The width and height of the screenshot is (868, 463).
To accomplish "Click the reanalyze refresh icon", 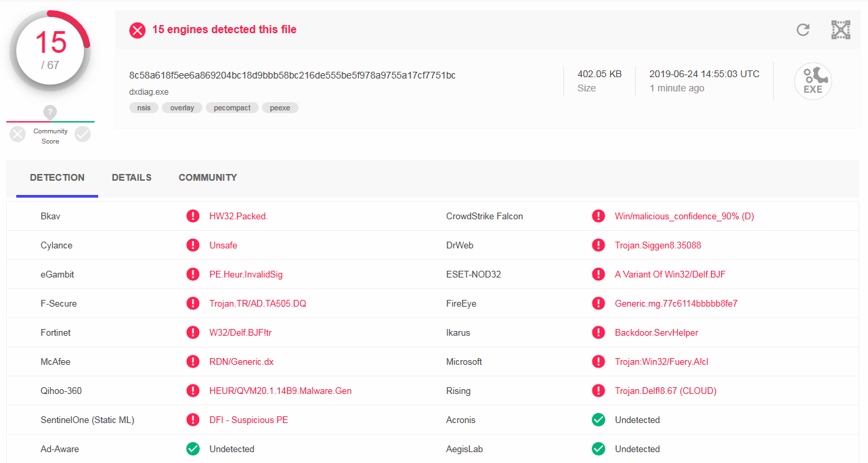I will tap(803, 30).
